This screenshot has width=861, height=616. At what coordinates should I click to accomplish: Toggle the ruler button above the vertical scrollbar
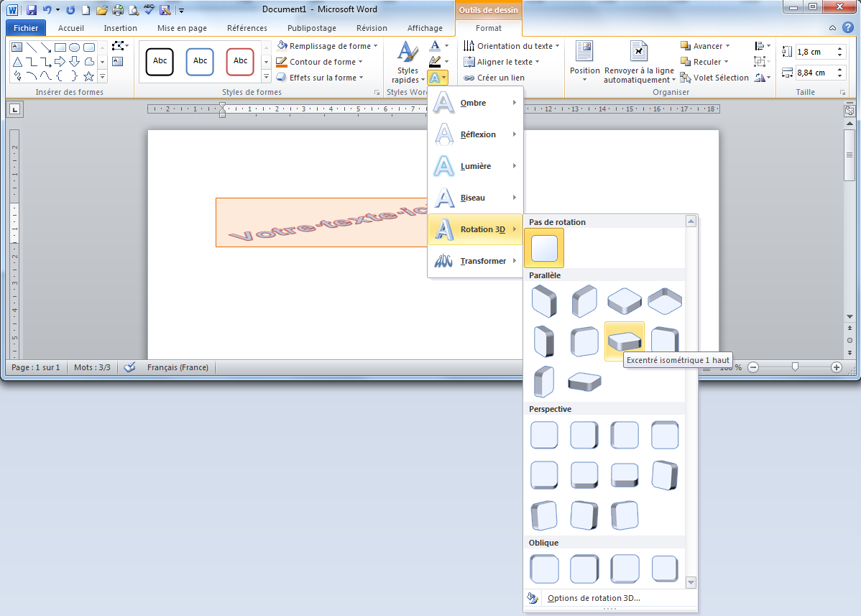click(850, 111)
